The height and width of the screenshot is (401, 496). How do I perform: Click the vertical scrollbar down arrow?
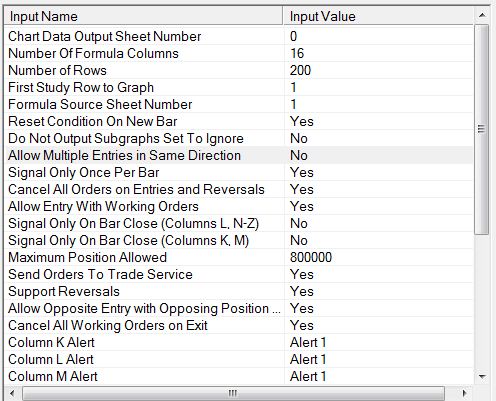point(482,376)
